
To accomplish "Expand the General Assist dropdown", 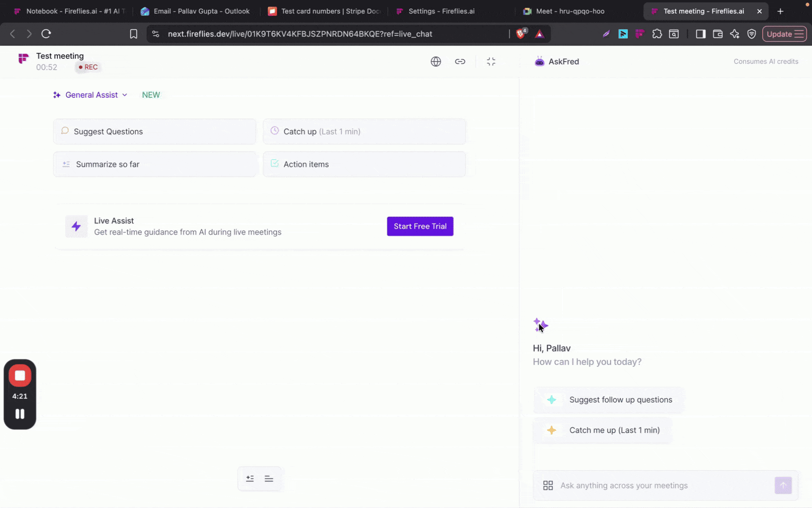I will 90,95.
